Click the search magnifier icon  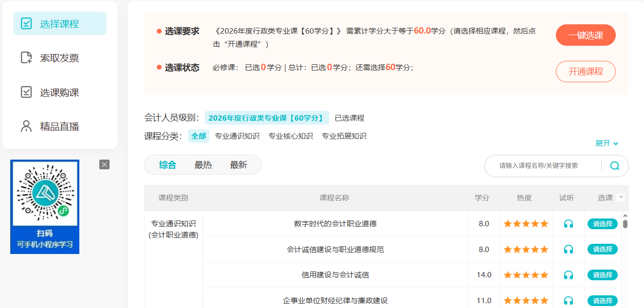point(615,165)
